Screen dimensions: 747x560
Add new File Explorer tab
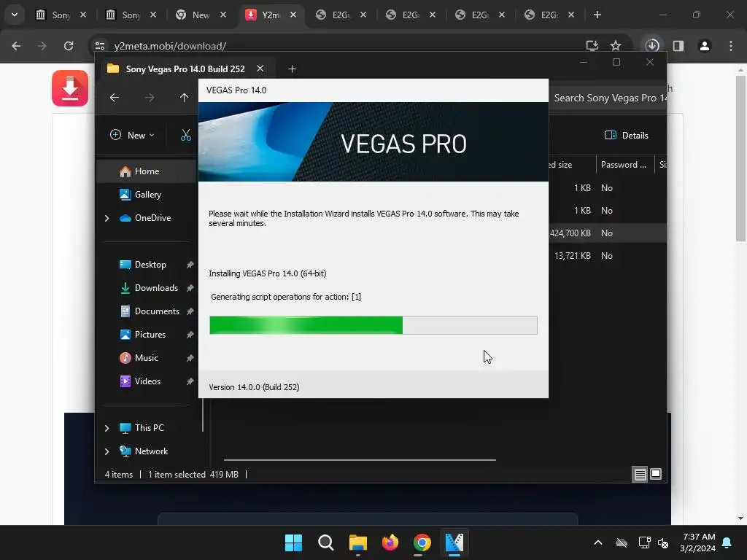(292, 69)
